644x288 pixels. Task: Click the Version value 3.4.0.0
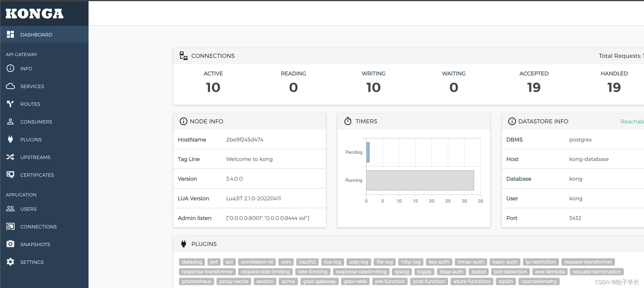[x=234, y=179]
